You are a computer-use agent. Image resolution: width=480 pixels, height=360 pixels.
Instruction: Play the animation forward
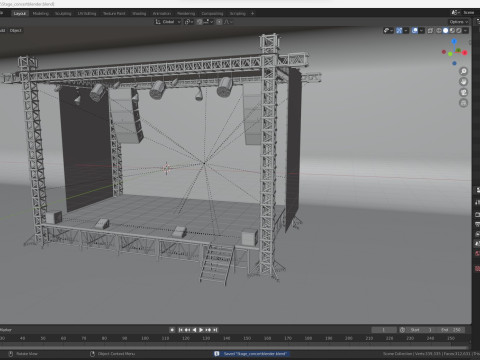[x=201, y=330]
